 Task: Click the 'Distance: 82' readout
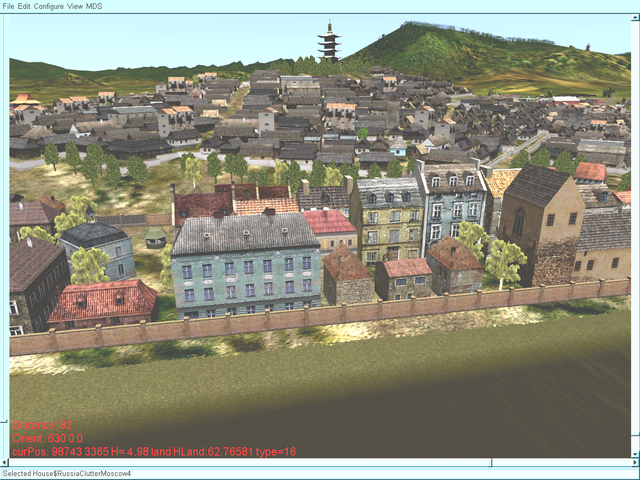coord(42,425)
